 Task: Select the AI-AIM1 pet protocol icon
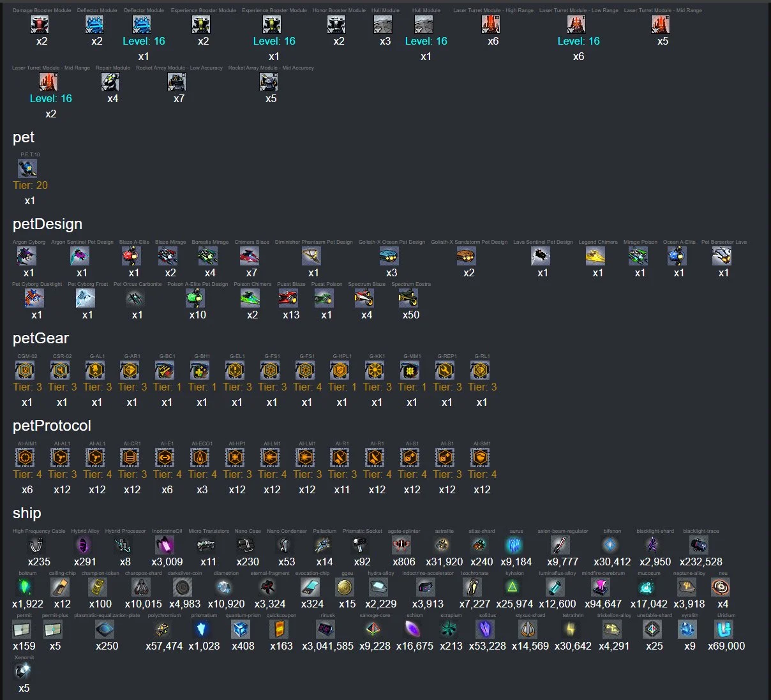point(26,458)
